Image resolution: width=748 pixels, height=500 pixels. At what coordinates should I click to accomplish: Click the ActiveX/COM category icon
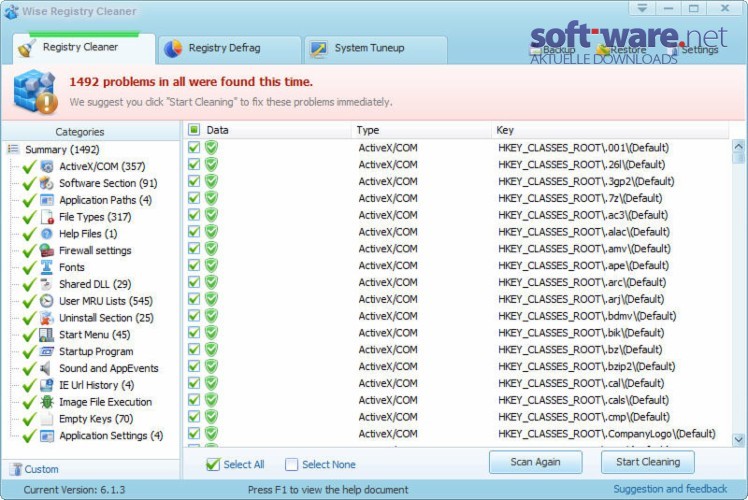(x=47, y=167)
